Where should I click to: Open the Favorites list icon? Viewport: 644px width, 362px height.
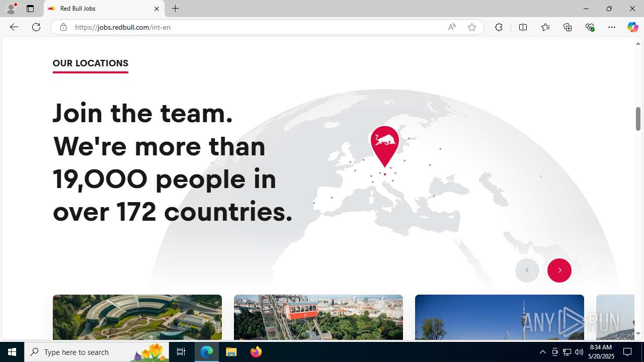click(545, 27)
